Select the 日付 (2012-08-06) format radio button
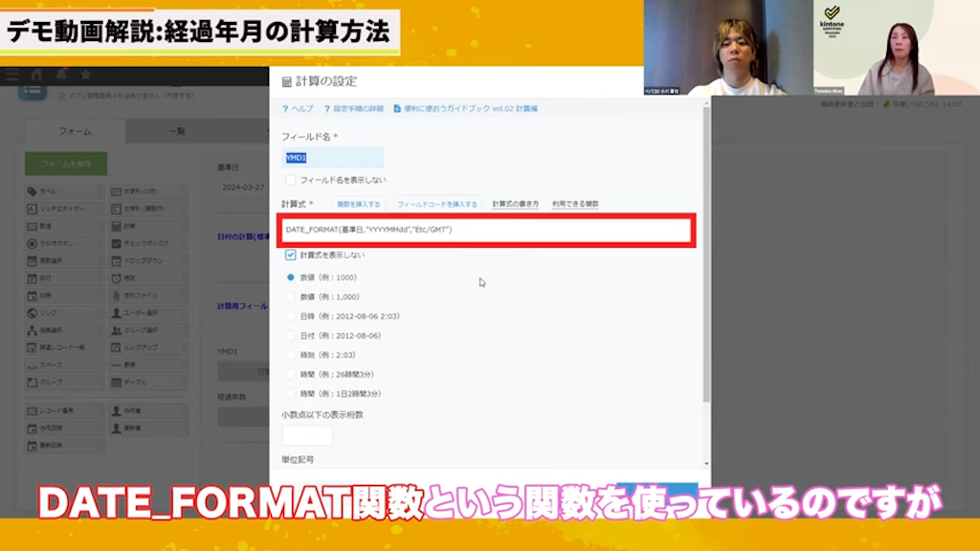 click(289, 333)
